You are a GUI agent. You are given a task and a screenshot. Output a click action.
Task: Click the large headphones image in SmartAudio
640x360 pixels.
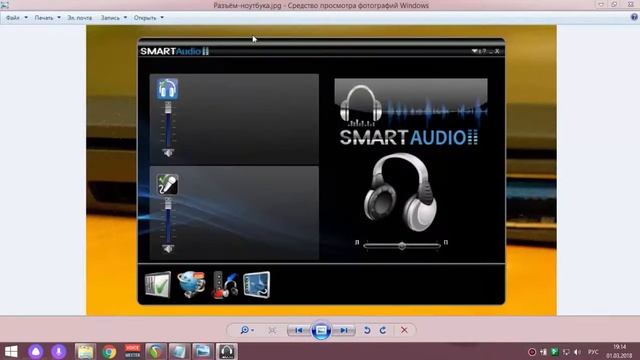click(400, 193)
